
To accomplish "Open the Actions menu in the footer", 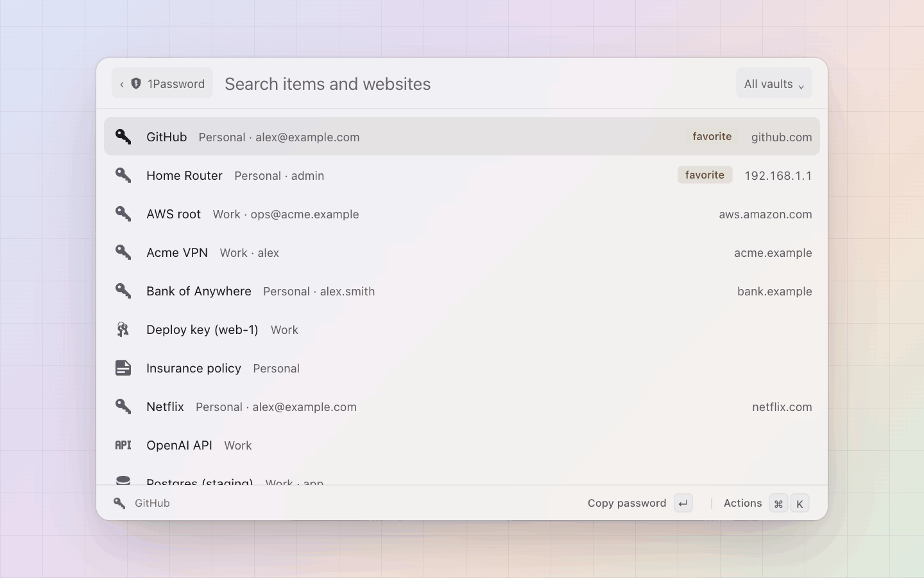I will pos(742,503).
